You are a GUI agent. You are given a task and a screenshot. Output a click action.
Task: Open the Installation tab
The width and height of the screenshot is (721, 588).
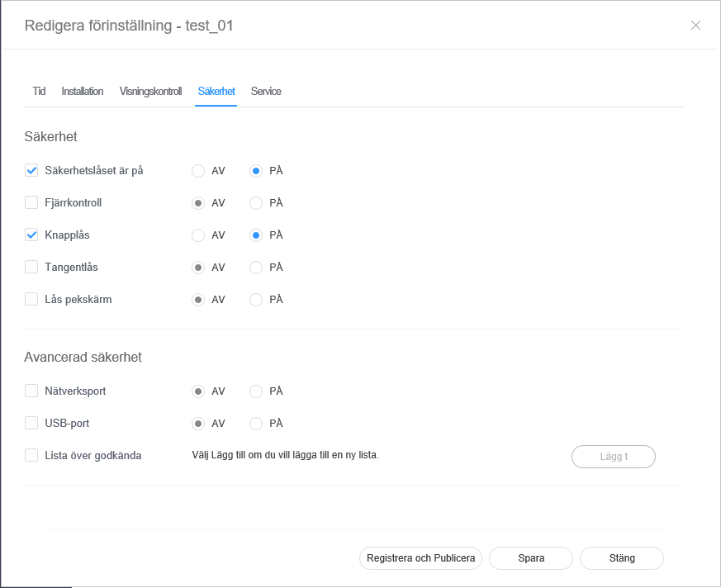pyautogui.click(x=83, y=92)
